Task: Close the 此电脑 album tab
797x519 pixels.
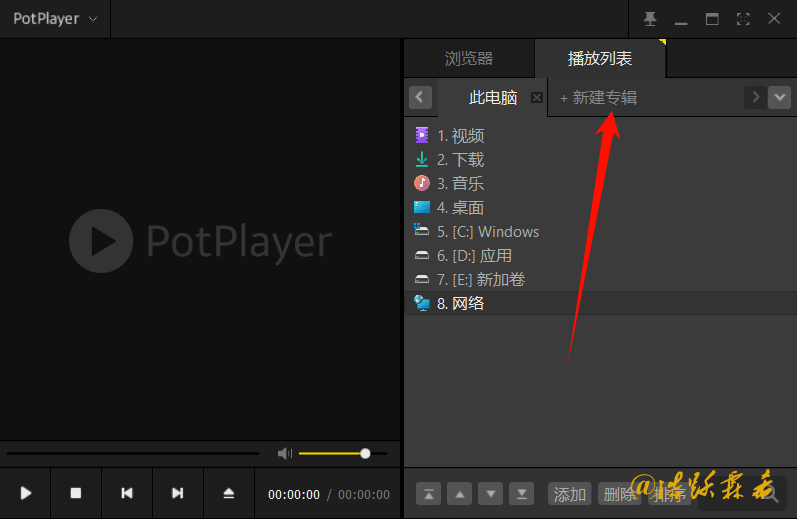Action: coord(537,98)
